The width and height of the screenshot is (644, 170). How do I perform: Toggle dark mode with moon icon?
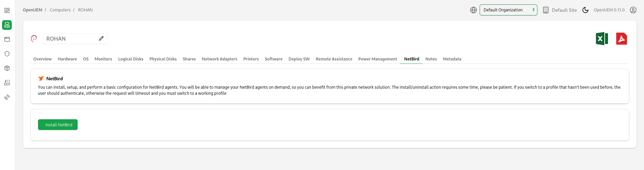585,10
